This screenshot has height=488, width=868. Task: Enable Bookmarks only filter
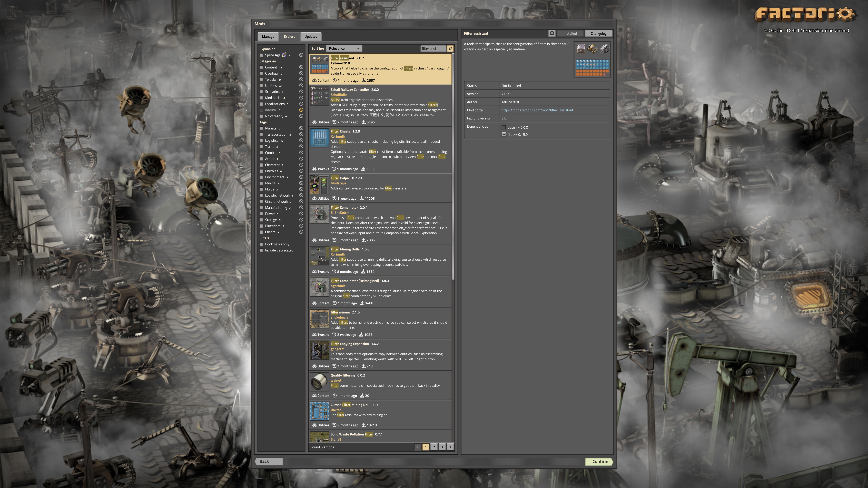click(x=261, y=244)
